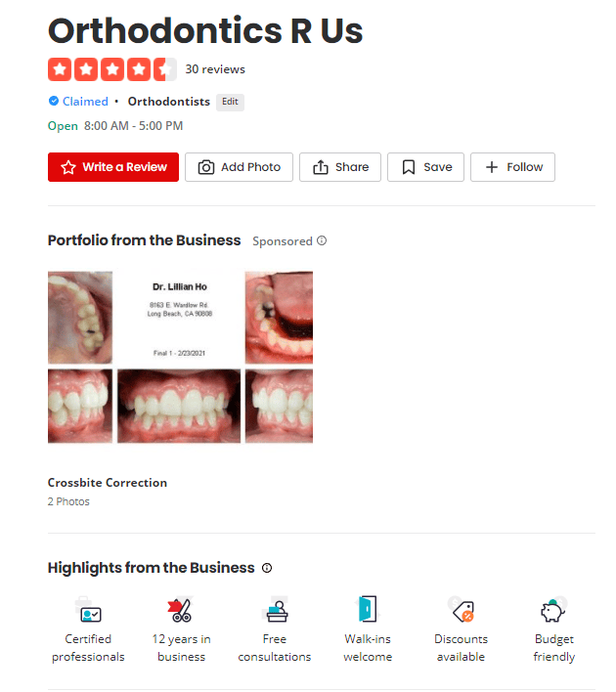The image size is (616, 692).
Task: Click the 12 years in business icon
Action: (181, 610)
